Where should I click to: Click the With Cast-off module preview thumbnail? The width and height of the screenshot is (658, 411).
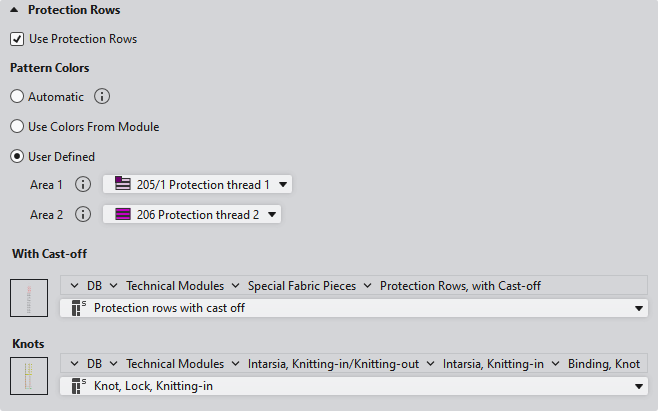coord(29,299)
